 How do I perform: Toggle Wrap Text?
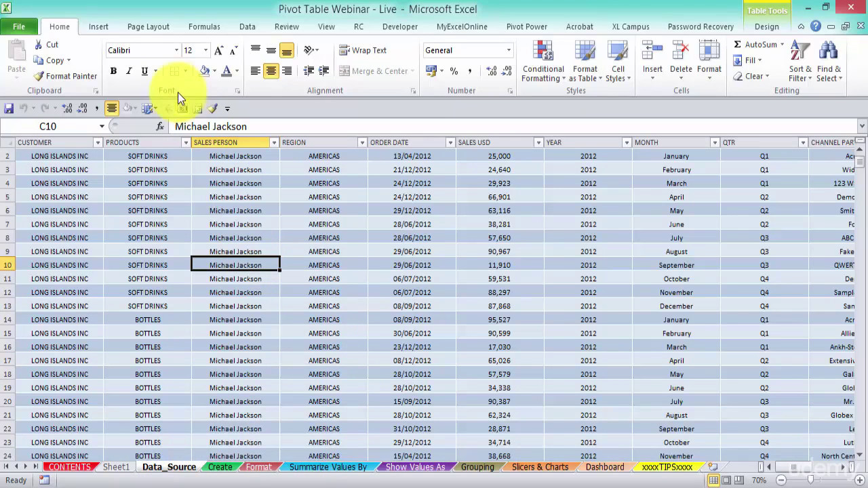point(363,50)
